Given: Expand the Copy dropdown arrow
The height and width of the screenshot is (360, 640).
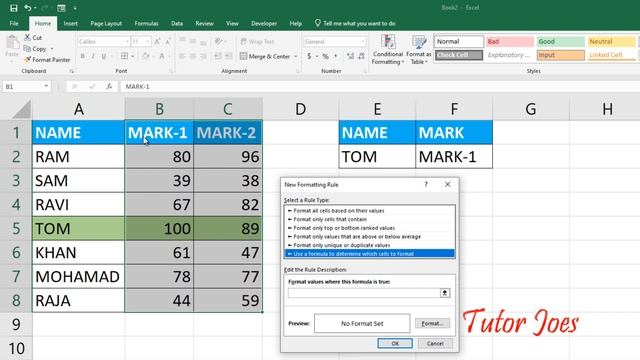Looking at the screenshot, I should pyautogui.click(x=52, y=49).
